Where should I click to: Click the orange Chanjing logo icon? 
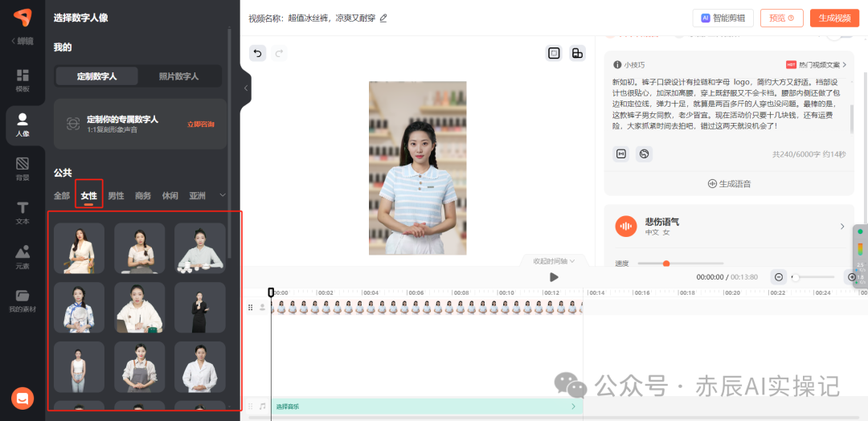point(23,18)
